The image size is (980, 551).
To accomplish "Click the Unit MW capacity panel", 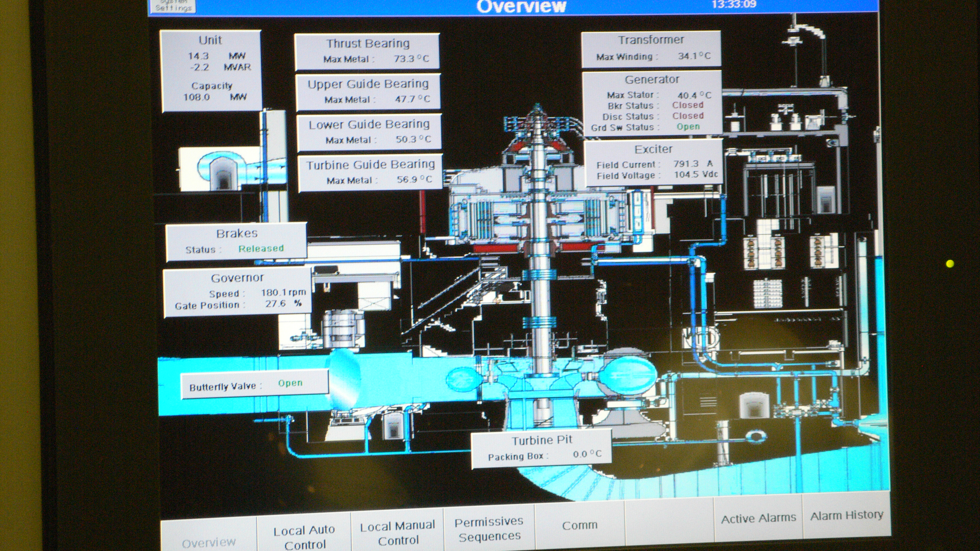I will [212, 71].
